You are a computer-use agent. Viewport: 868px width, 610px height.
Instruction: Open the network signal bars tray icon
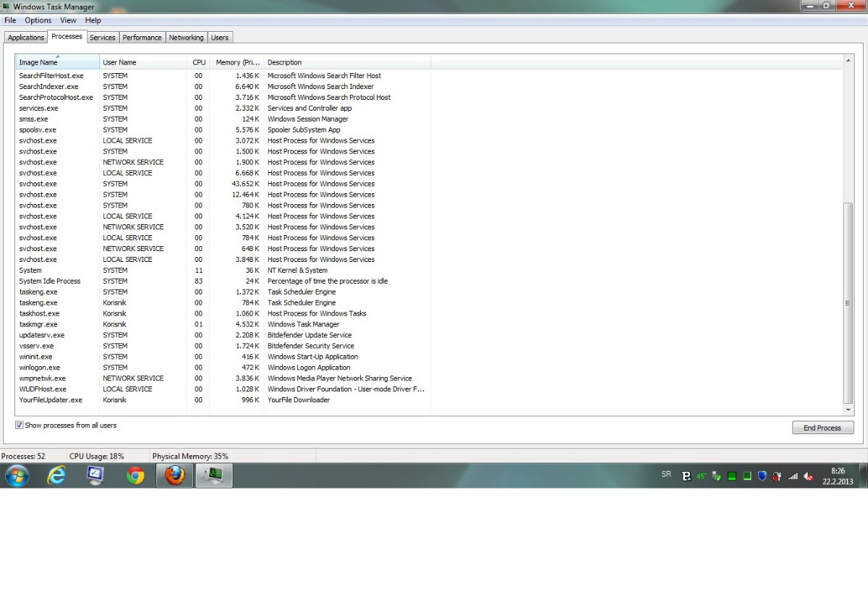pyautogui.click(x=793, y=476)
